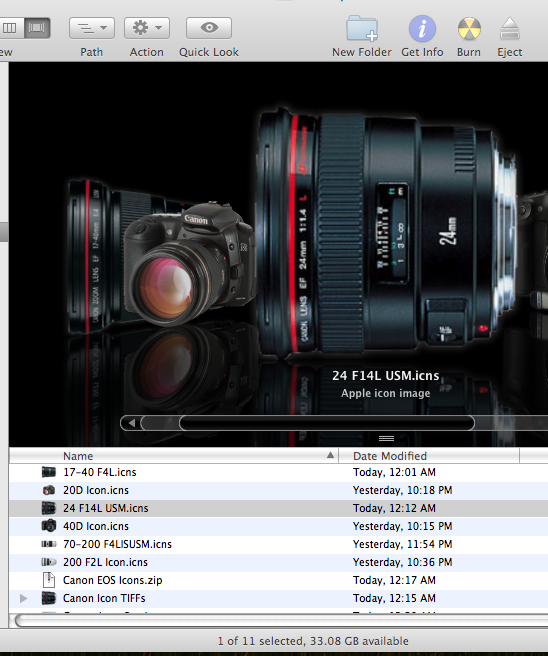Image resolution: width=548 pixels, height=656 pixels.
Task: Click the Cover Flow resize grip handle
Action: click(x=386, y=438)
